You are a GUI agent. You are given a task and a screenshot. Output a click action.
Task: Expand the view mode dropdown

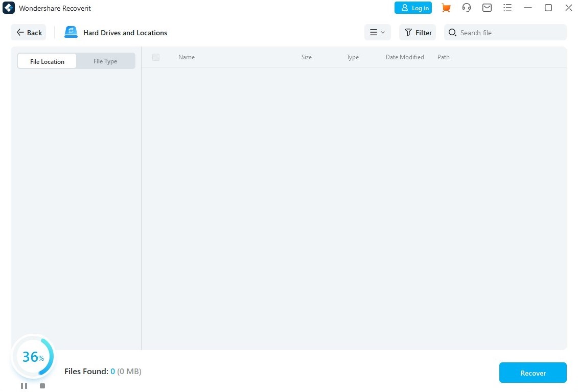click(378, 32)
